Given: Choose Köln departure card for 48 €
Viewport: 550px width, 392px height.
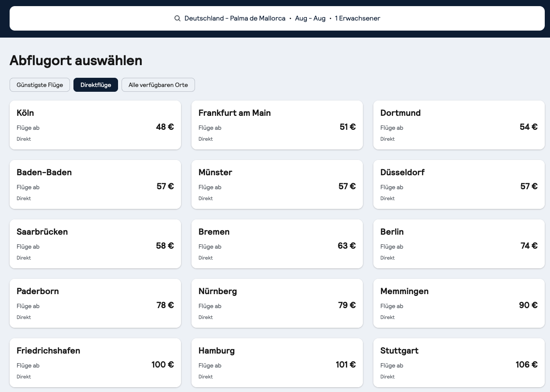Looking at the screenshot, I should [x=95, y=125].
